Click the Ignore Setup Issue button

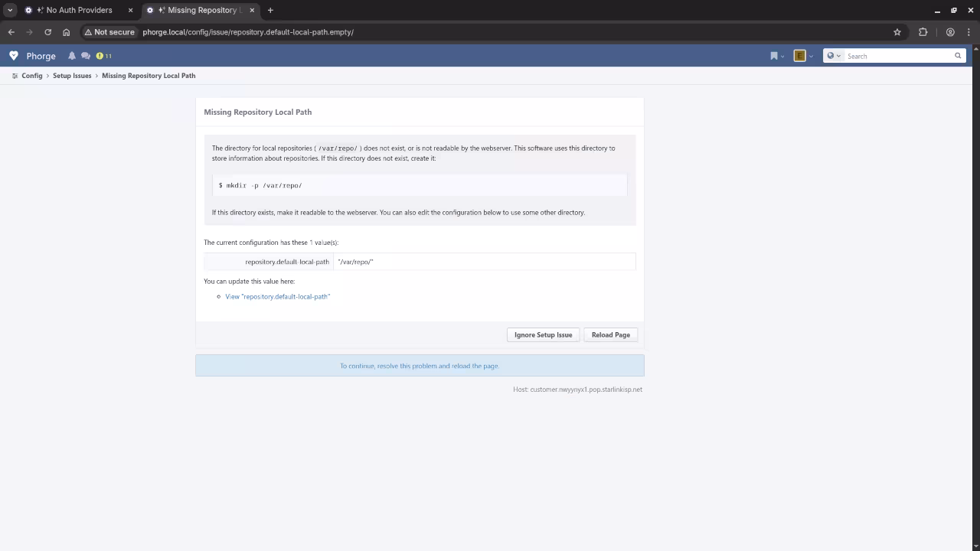coord(543,334)
